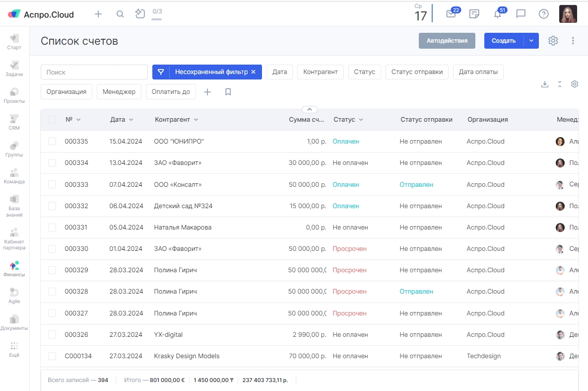Open page settings gear beside Создать

coord(553,41)
